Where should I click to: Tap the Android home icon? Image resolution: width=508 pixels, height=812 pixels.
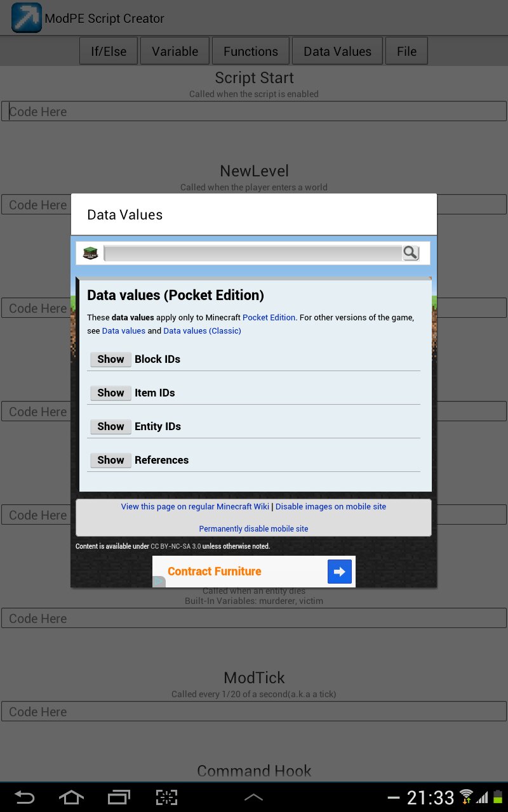coord(71,797)
